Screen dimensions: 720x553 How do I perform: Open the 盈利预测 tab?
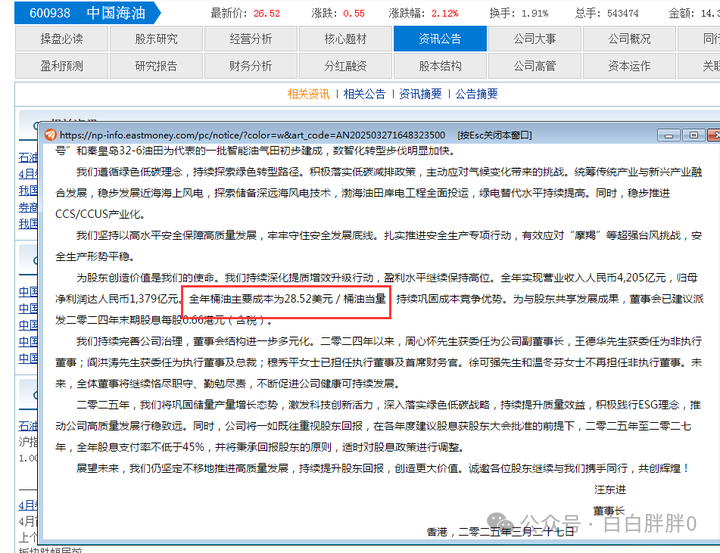(x=62, y=66)
